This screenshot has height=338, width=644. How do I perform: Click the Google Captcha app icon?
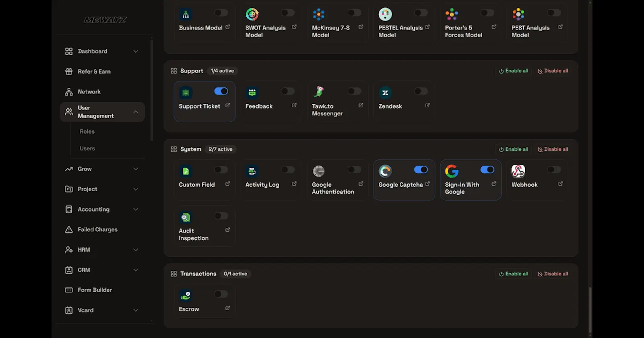coord(385,171)
